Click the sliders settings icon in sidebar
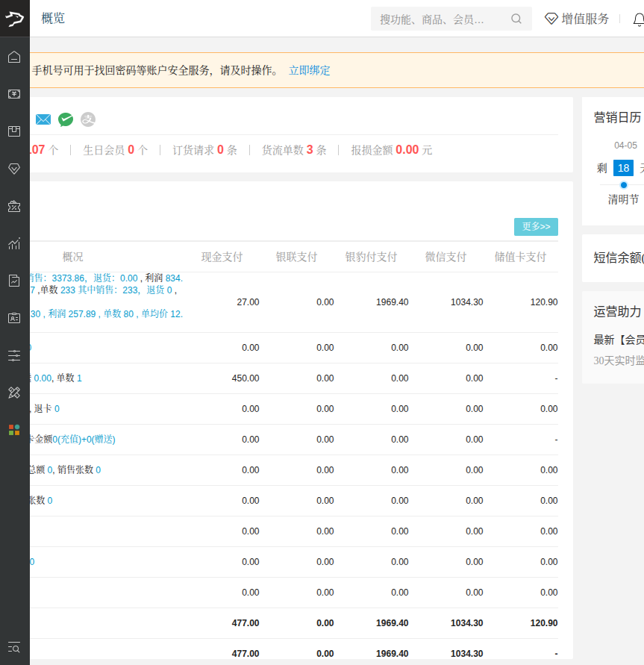 click(x=14, y=355)
